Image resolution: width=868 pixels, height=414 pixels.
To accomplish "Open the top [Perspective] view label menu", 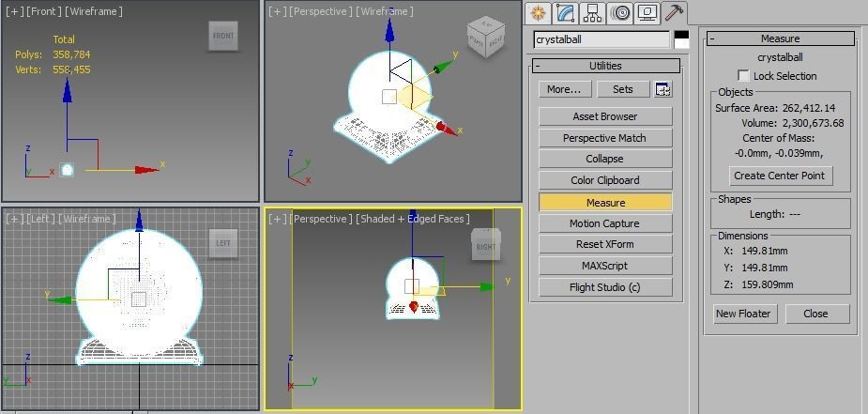I will pos(320,11).
